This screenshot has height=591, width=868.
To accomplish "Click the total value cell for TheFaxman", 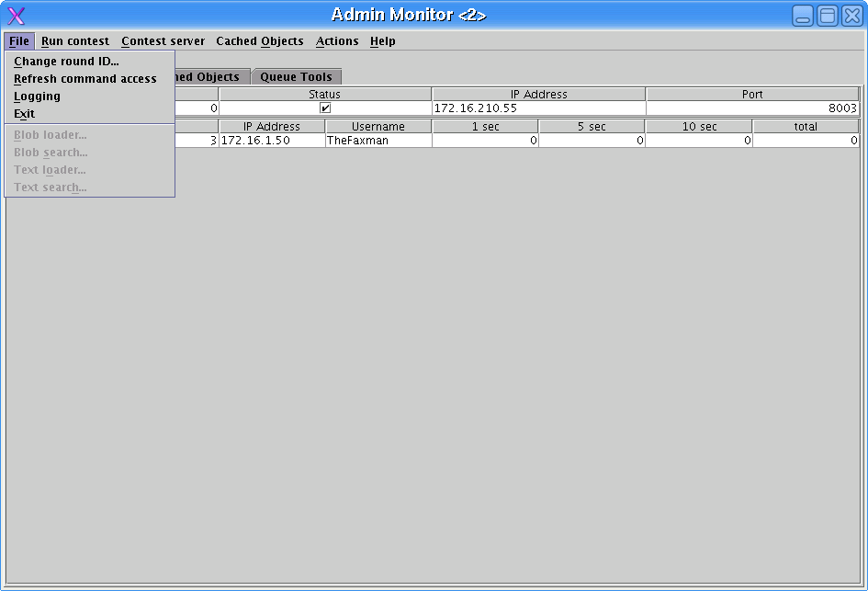I will point(806,140).
